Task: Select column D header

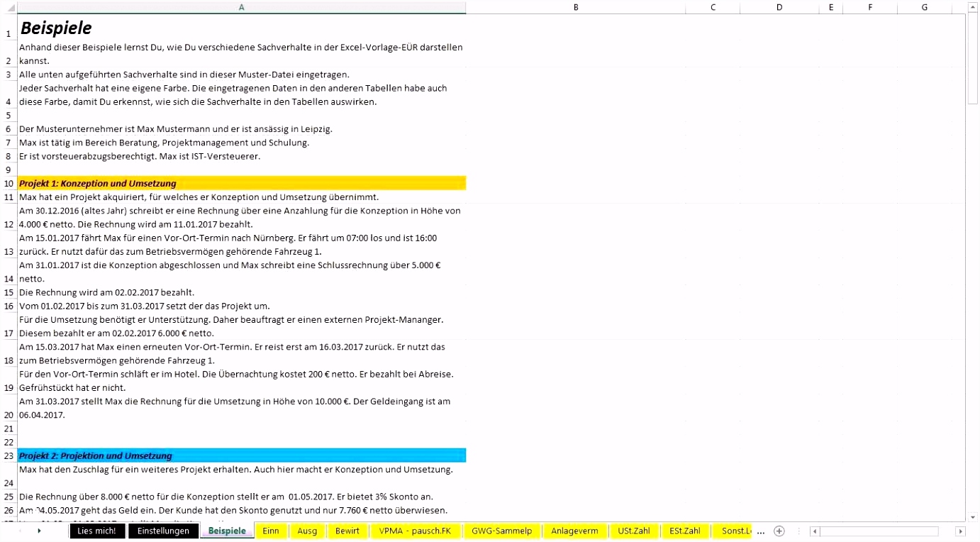Action: pos(779,7)
